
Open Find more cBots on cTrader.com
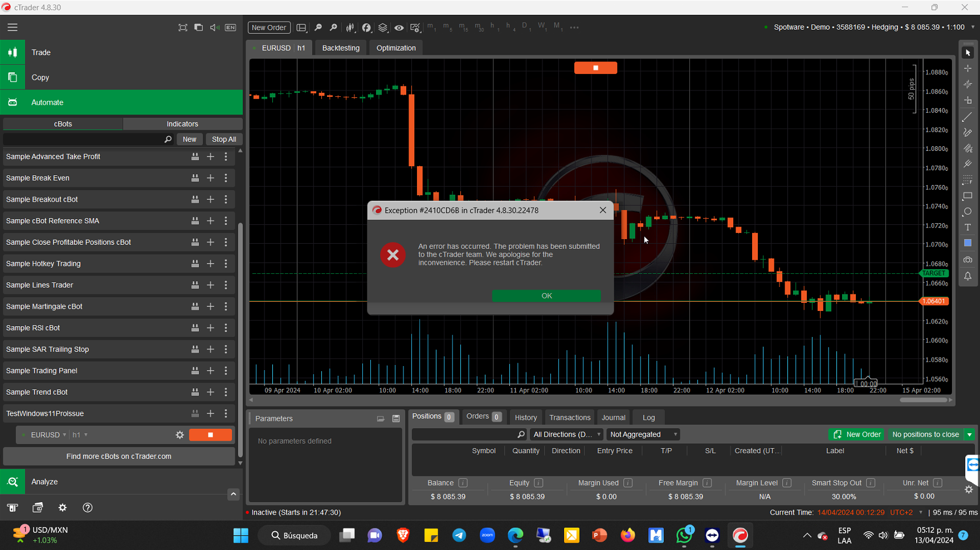tap(119, 456)
